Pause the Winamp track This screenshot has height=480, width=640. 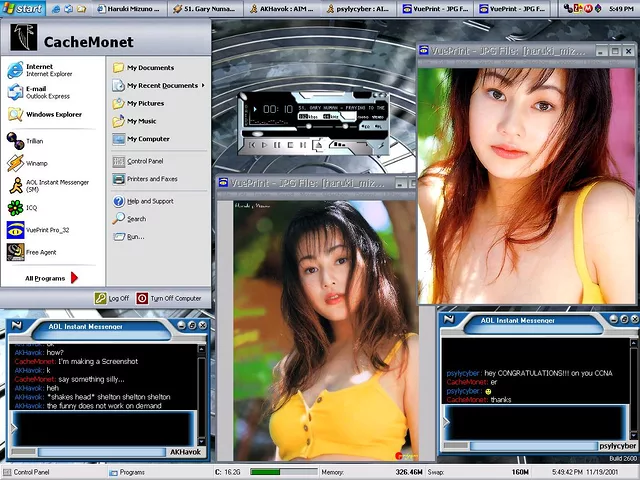tap(277, 145)
